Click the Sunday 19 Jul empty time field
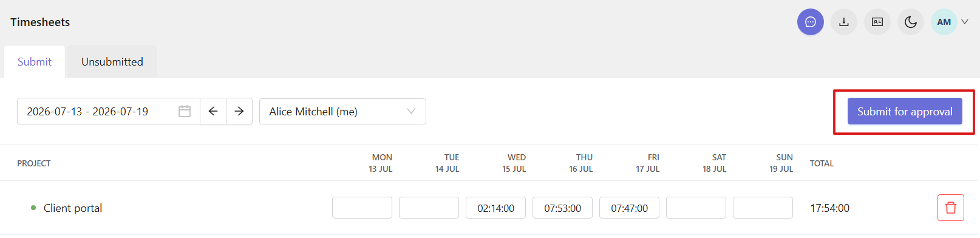Image resolution: width=980 pixels, height=238 pixels. pyautogui.click(x=763, y=208)
